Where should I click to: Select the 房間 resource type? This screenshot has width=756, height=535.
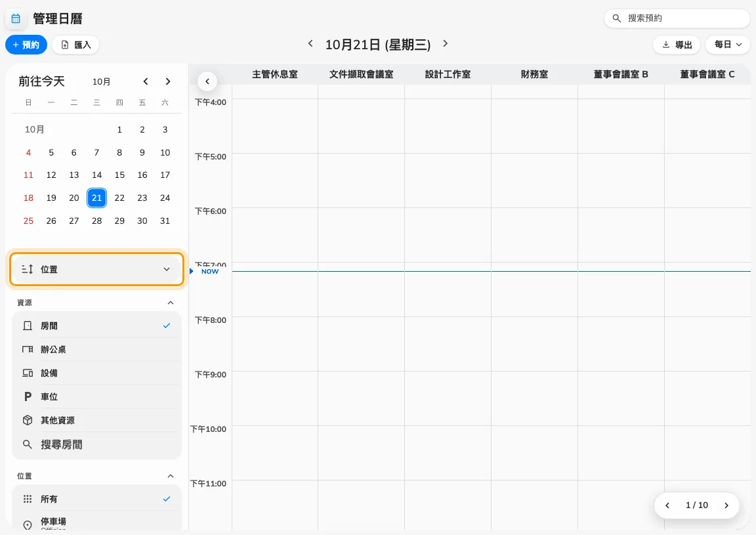click(96, 326)
